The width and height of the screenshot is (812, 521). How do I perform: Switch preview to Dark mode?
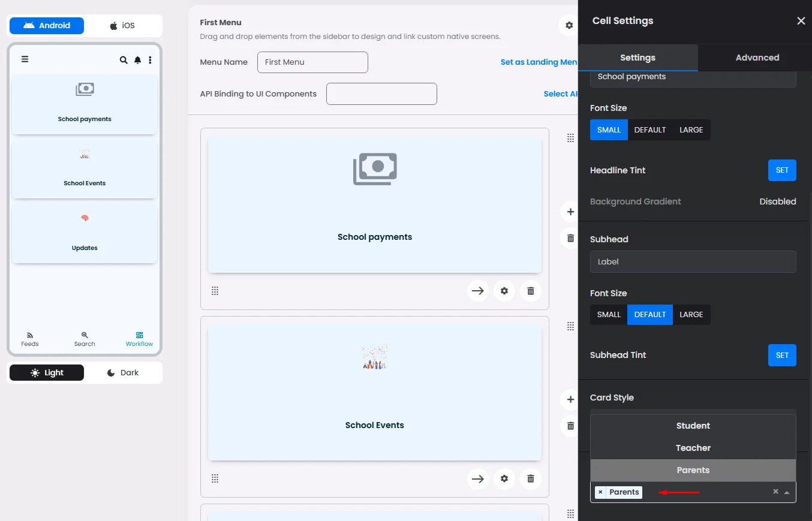pyautogui.click(x=123, y=372)
